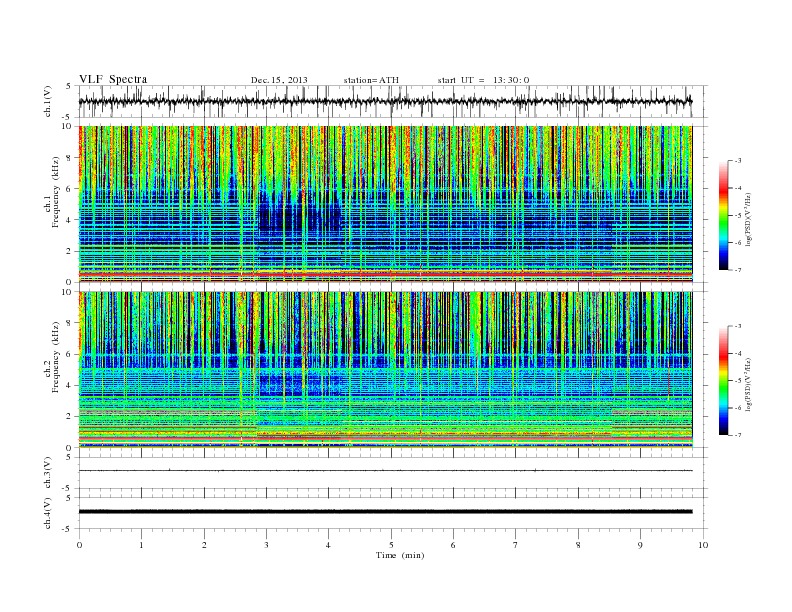Click the date label "Dec. 15, 2013"
Screen dimensions: 792x612
[279, 80]
